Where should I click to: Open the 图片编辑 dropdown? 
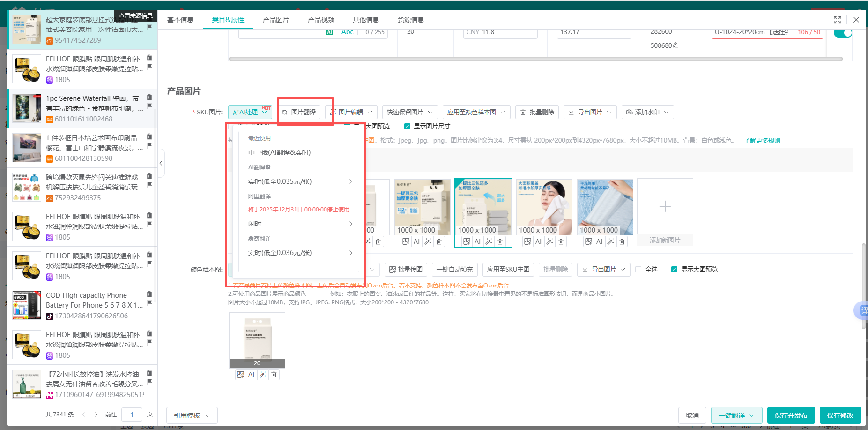(351, 112)
